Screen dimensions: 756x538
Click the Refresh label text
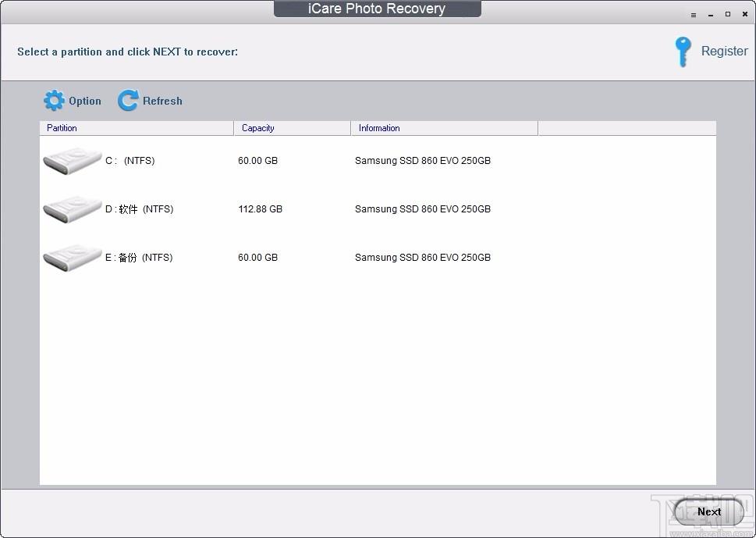pyautogui.click(x=162, y=101)
